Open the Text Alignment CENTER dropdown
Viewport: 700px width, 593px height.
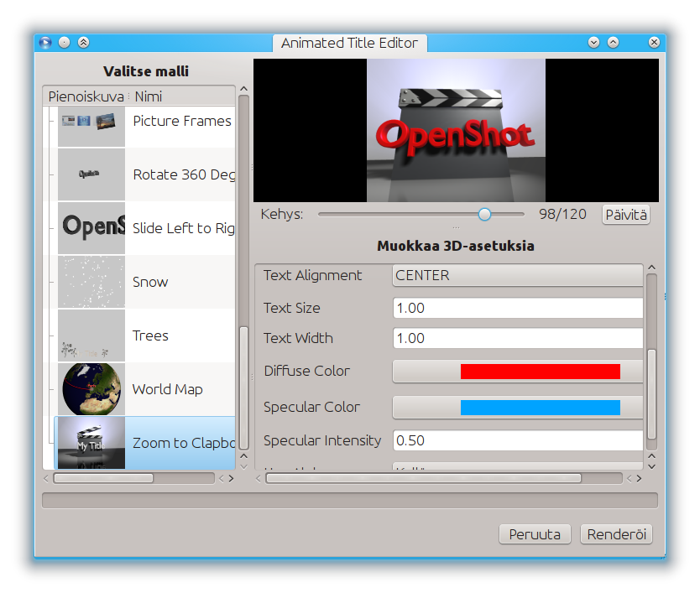(517, 275)
